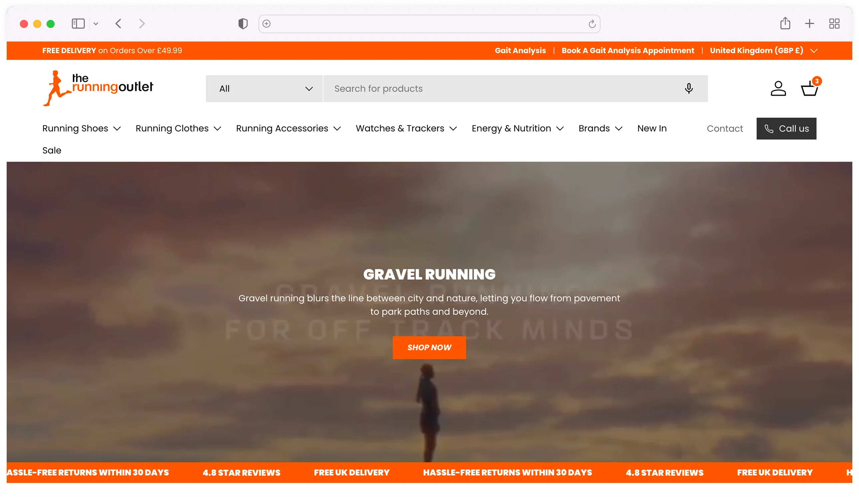Expand the Running Clothes menu
The height and width of the screenshot is (504, 859).
click(179, 128)
